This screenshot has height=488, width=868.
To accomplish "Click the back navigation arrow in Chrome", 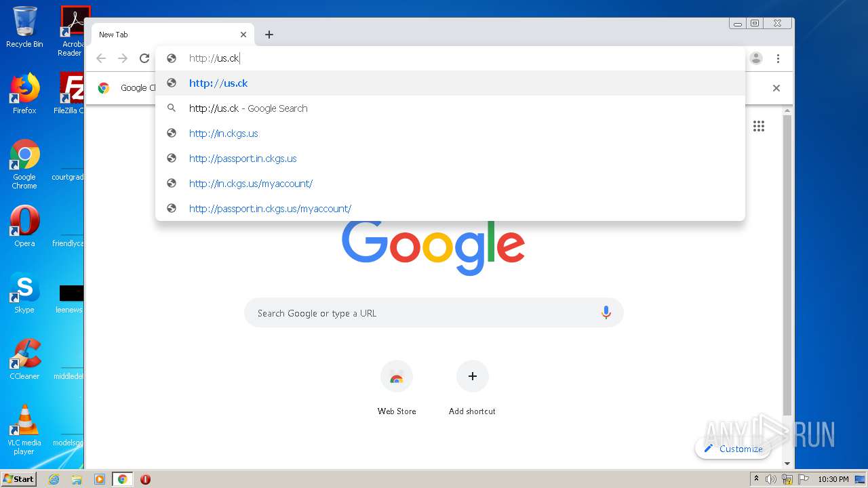I will coord(101,58).
